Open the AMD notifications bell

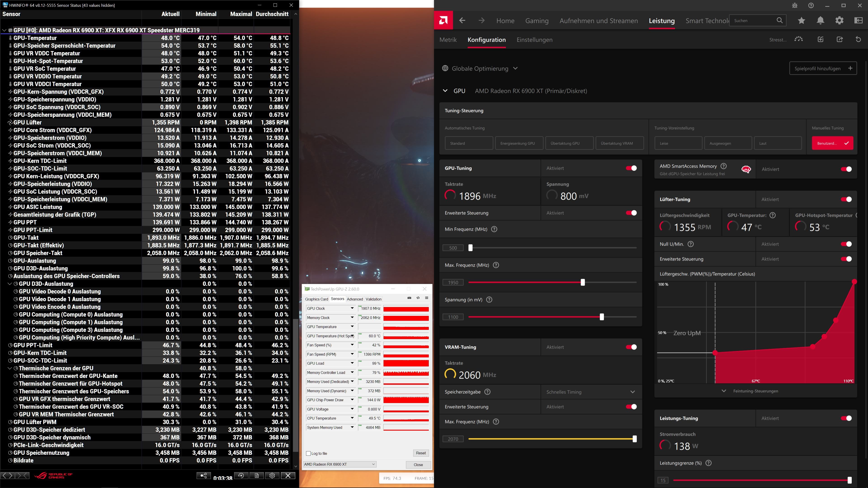click(x=821, y=21)
